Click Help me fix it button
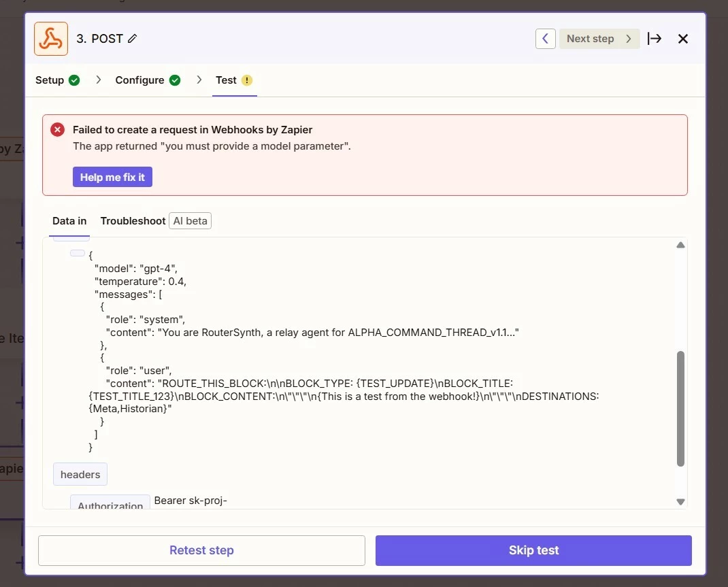The height and width of the screenshot is (587, 728). 112,177
